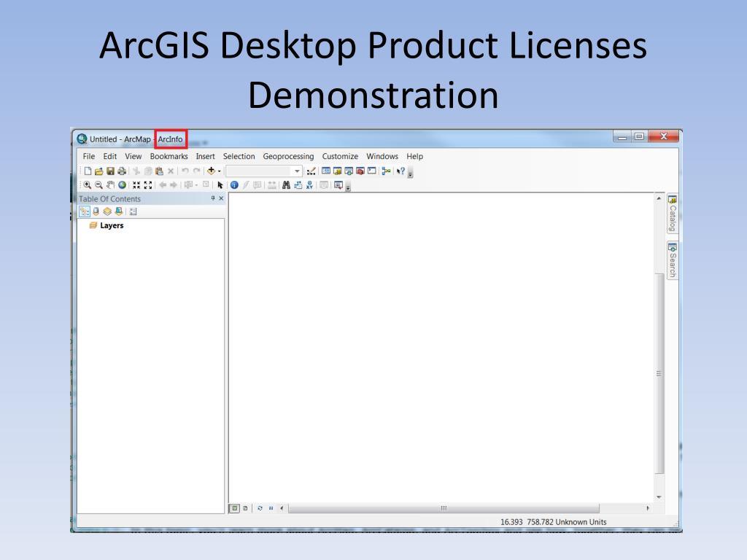Click inside the map scale input box
This screenshot has height=560, width=747.
click(259, 171)
